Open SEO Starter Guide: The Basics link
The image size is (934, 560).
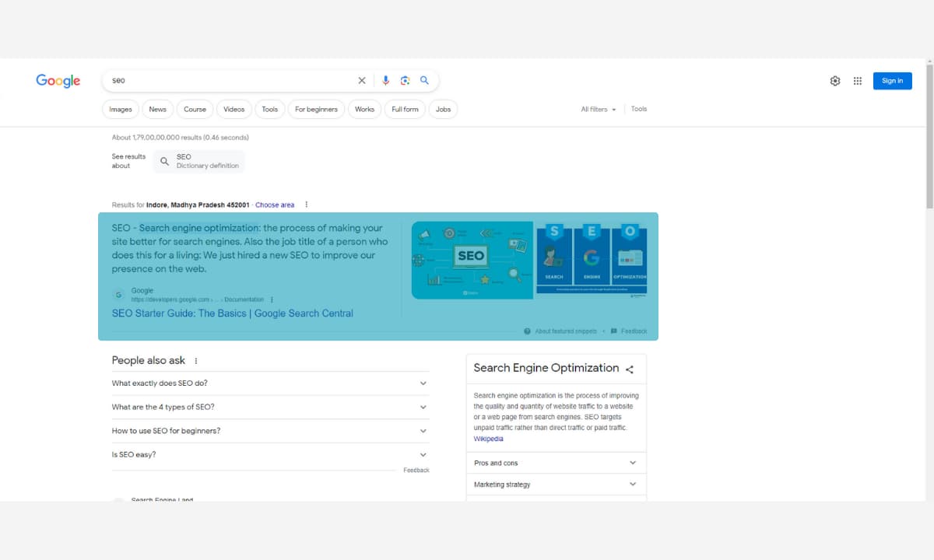point(233,313)
